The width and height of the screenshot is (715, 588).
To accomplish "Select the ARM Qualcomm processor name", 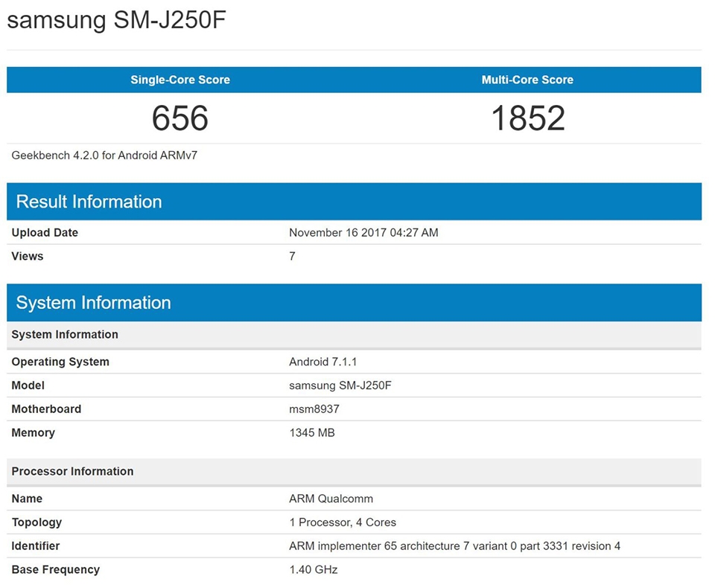I will 331,499.
